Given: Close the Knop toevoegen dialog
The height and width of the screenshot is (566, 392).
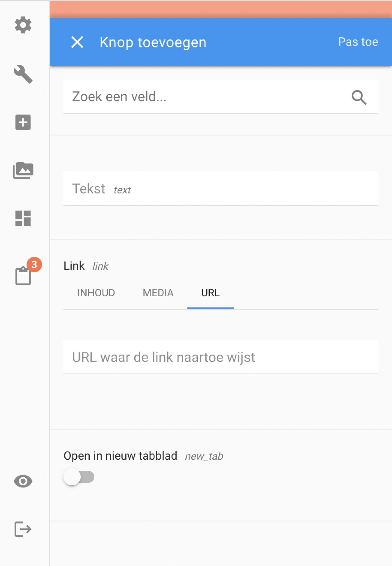Looking at the screenshot, I should coord(77,42).
